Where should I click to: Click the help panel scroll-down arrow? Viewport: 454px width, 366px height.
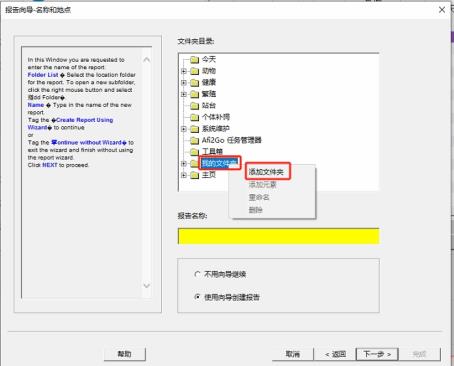click(x=146, y=286)
